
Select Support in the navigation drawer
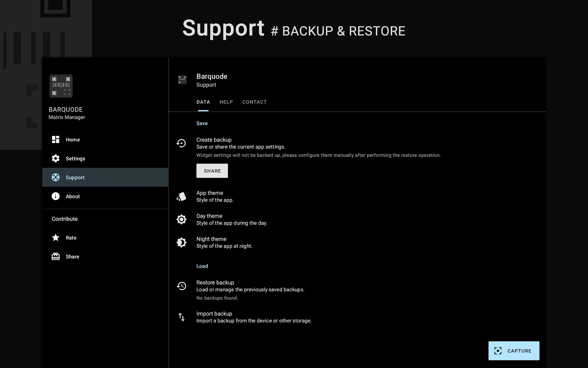click(x=105, y=177)
